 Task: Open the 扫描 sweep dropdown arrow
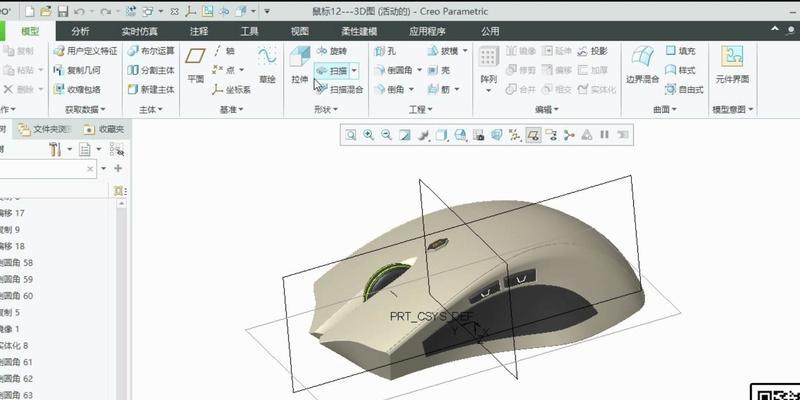point(355,70)
